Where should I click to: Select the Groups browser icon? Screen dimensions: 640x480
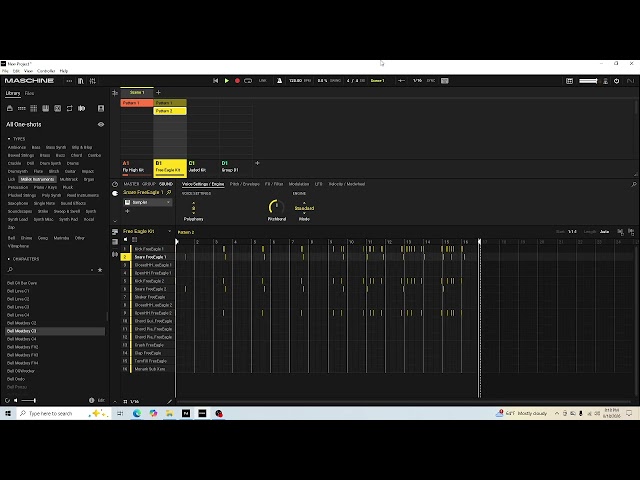coord(22,108)
